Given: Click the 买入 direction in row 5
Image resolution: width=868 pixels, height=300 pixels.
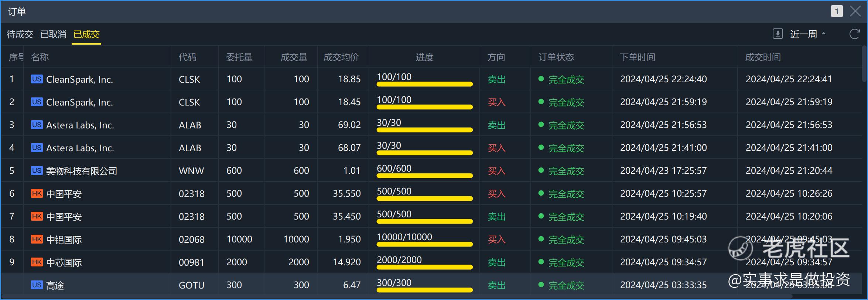Looking at the screenshot, I should pos(496,171).
